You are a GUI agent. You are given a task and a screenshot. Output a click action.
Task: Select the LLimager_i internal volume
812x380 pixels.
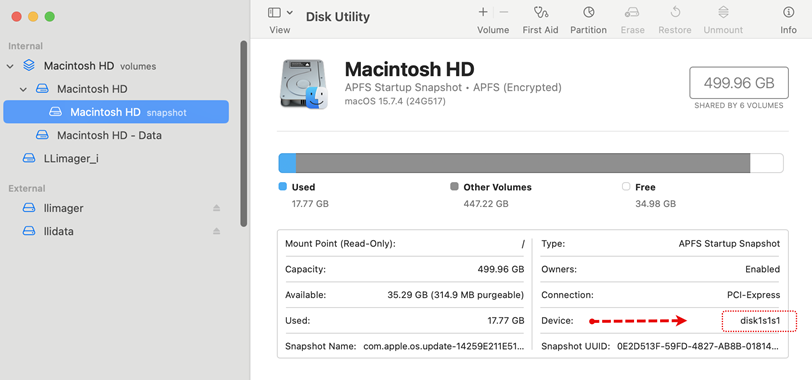pos(116,158)
